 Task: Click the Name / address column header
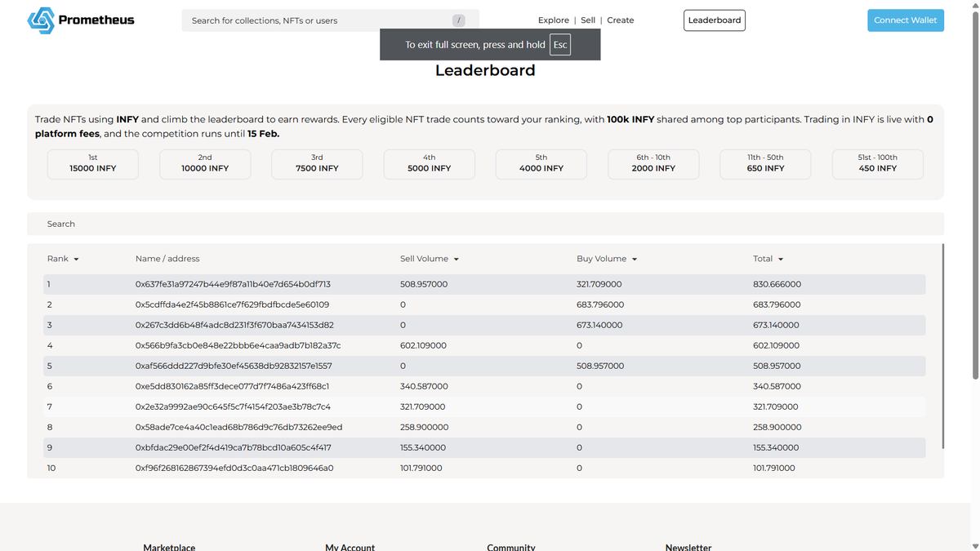tap(167, 259)
